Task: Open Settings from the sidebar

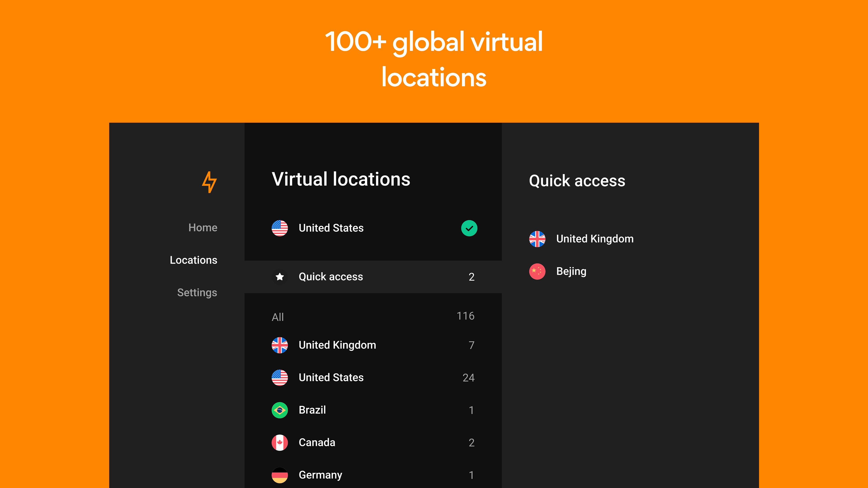Action: pyautogui.click(x=197, y=293)
